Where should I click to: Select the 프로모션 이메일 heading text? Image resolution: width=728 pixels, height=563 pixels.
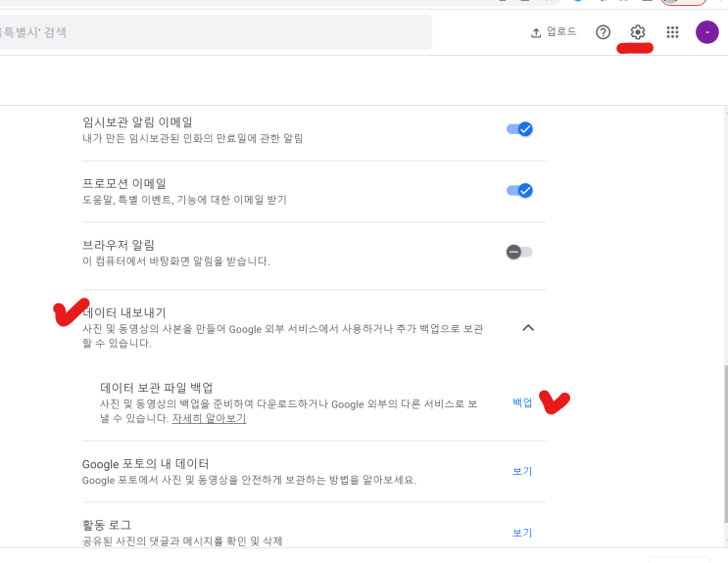click(x=124, y=183)
